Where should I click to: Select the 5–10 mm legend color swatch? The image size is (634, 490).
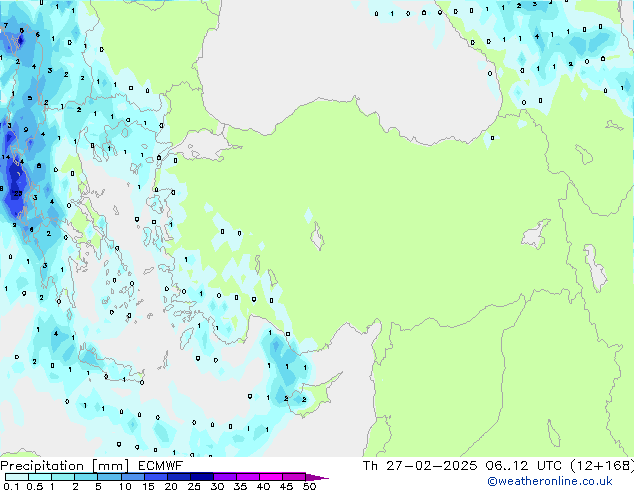point(109,477)
